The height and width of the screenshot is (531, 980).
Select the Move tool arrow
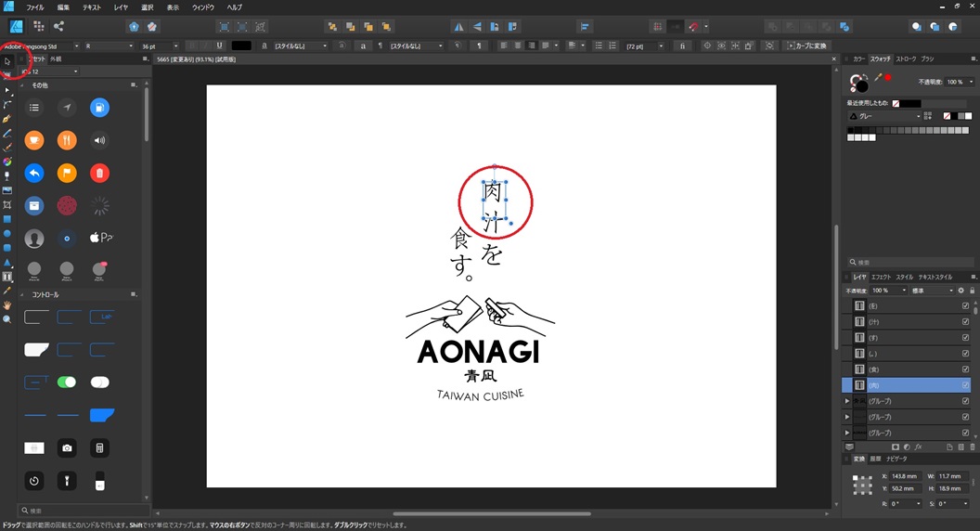coord(6,61)
